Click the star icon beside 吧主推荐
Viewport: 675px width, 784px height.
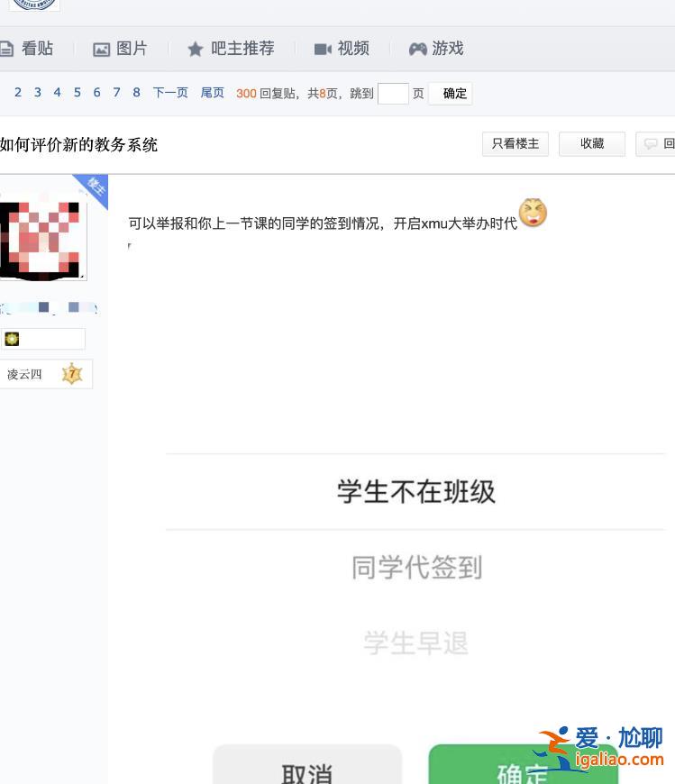tap(195, 50)
